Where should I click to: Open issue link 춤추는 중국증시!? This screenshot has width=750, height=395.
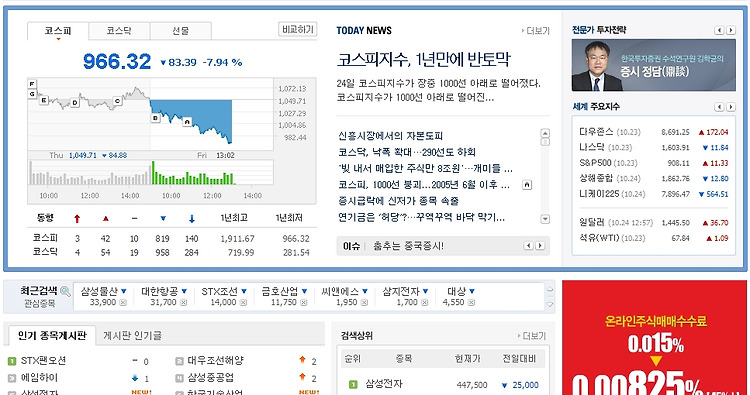[x=408, y=246]
